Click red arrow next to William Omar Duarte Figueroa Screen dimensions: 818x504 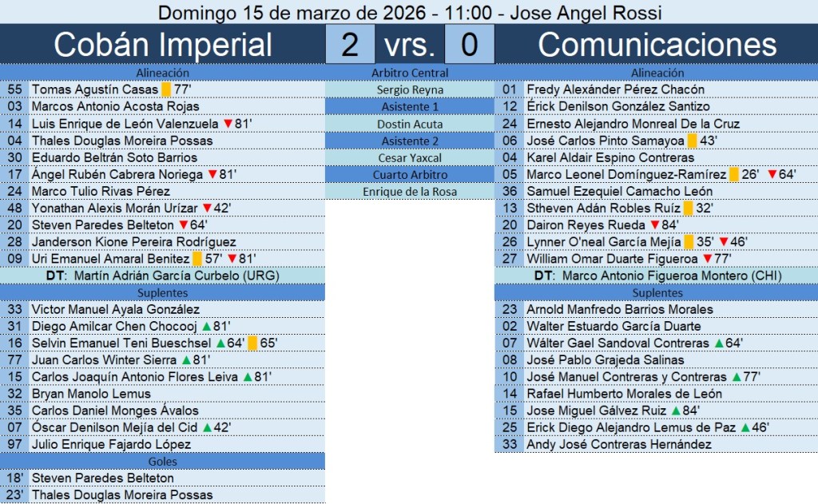click(706, 259)
